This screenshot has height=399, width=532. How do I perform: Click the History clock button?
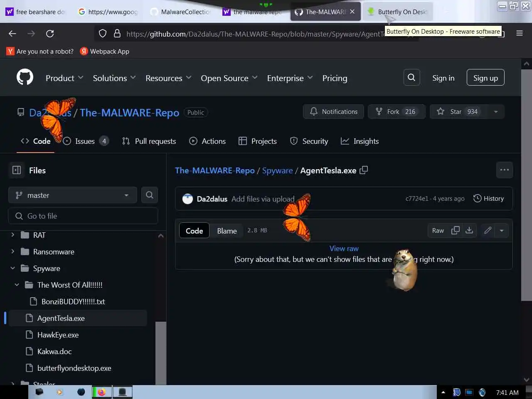click(488, 199)
